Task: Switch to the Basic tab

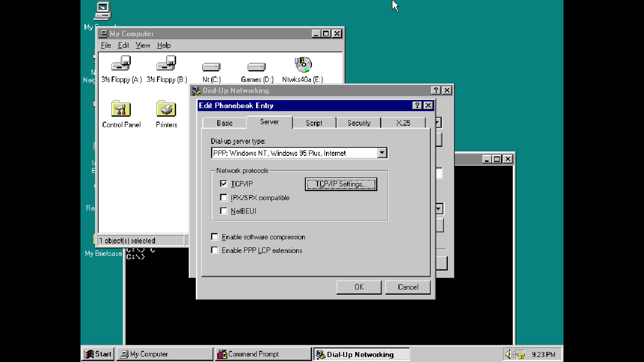Action: (224, 123)
